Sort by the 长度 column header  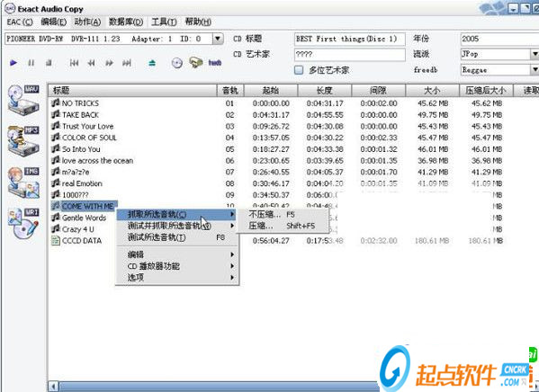click(325, 91)
